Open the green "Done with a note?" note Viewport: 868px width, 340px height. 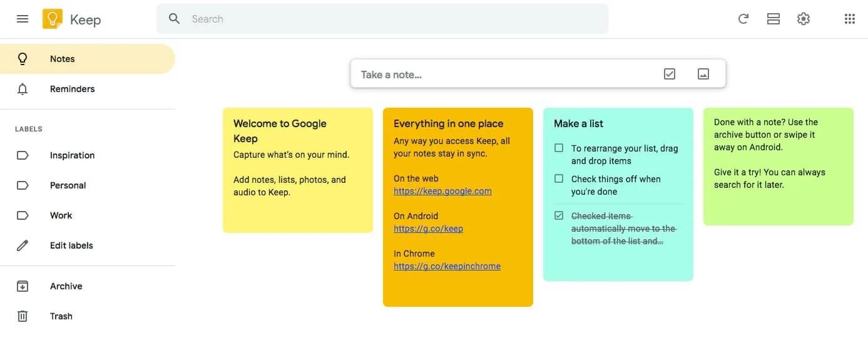click(x=778, y=166)
